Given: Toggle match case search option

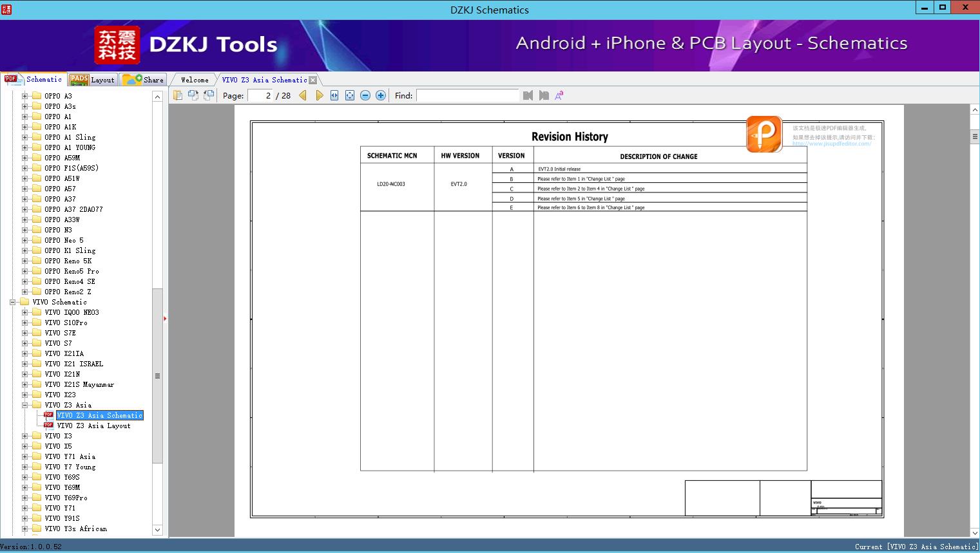Looking at the screenshot, I should [559, 95].
